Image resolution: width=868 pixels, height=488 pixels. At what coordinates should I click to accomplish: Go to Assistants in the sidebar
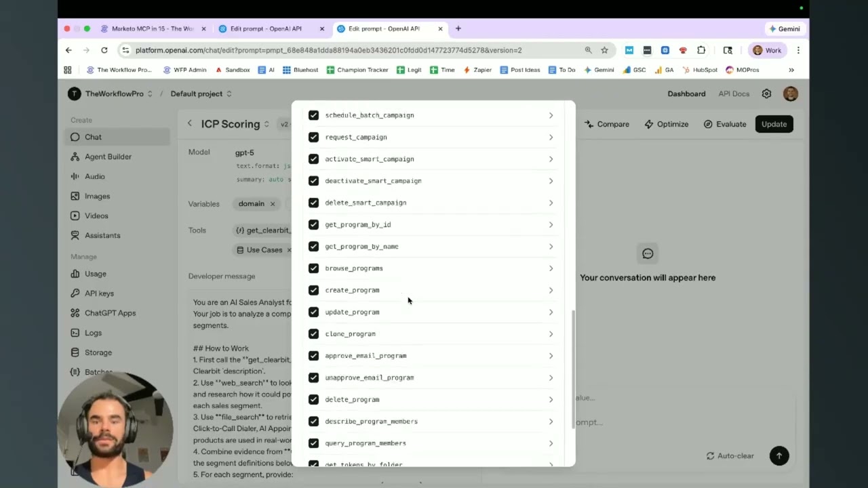click(x=118, y=235)
